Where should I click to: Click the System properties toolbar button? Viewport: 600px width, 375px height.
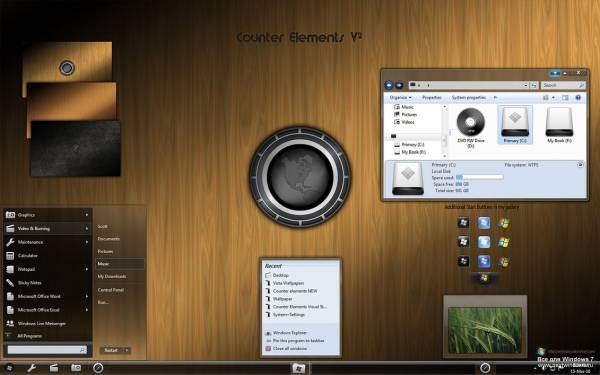coord(469,98)
